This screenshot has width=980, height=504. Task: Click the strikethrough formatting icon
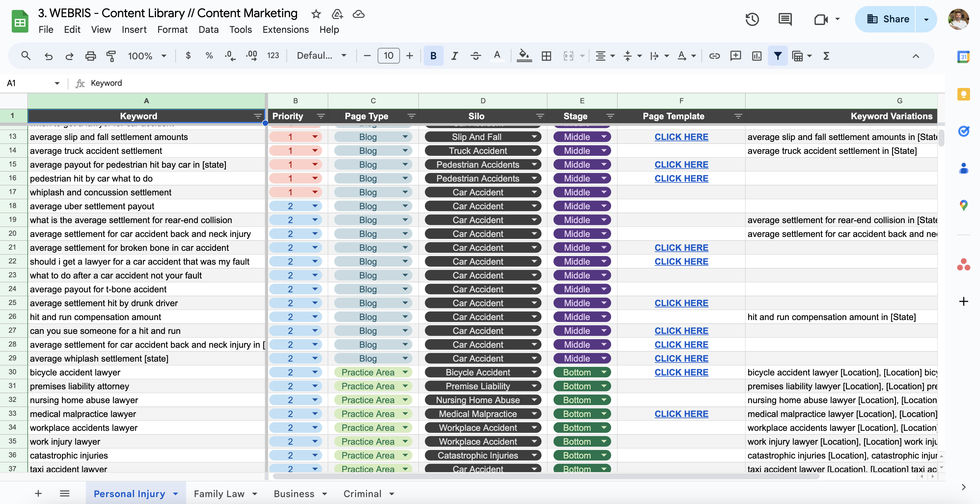475,56
